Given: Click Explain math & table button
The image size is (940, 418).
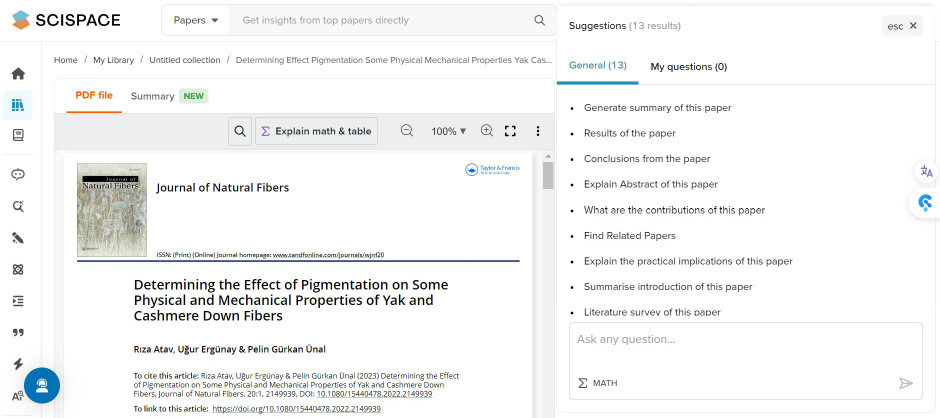Looking at the screenshot, I should click(x=315, y=131).
